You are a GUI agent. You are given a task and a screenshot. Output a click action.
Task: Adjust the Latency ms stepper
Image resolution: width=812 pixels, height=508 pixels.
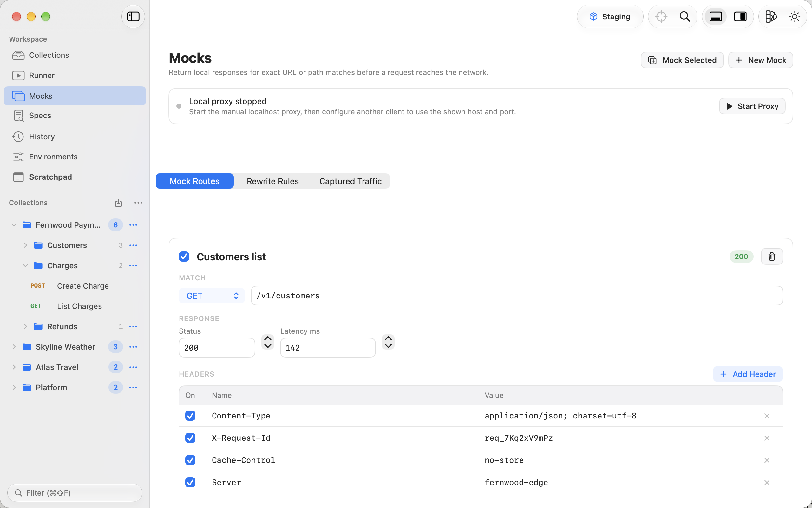[388, 342]
